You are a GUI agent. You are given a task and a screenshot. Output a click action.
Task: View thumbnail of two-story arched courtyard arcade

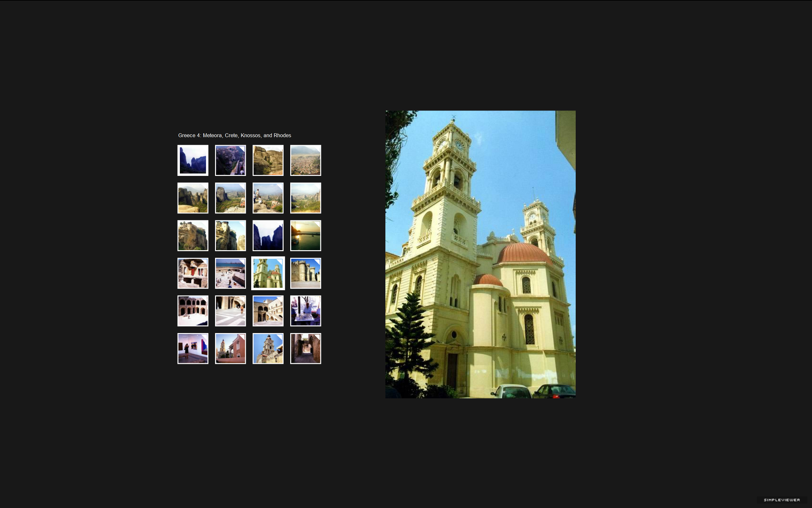point(193,311)
